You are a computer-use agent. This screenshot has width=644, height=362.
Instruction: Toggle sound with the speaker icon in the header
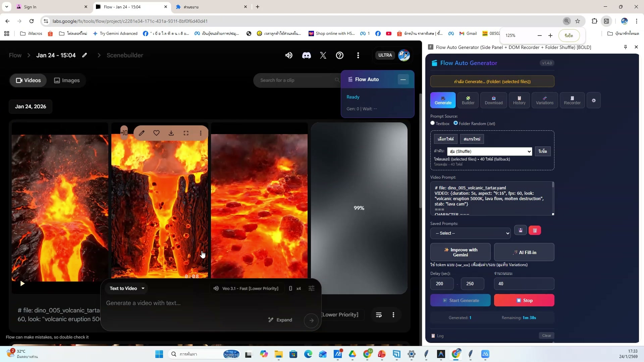(x=289, y=55)
